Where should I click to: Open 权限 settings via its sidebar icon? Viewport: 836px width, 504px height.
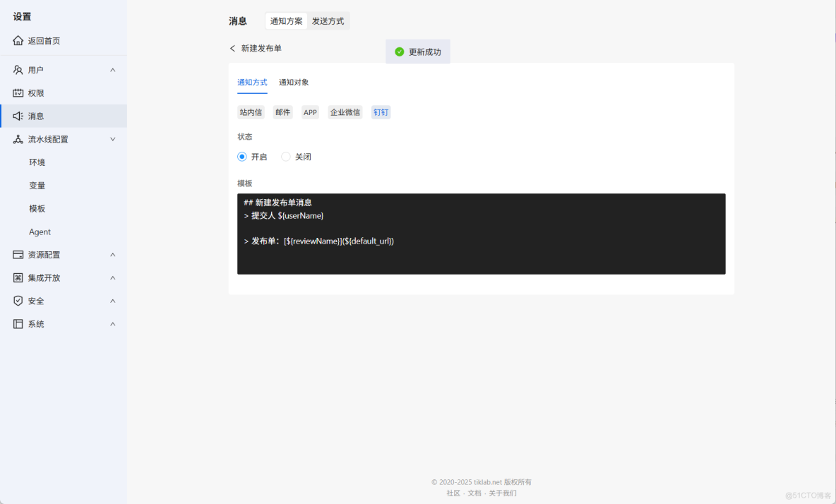17,92
